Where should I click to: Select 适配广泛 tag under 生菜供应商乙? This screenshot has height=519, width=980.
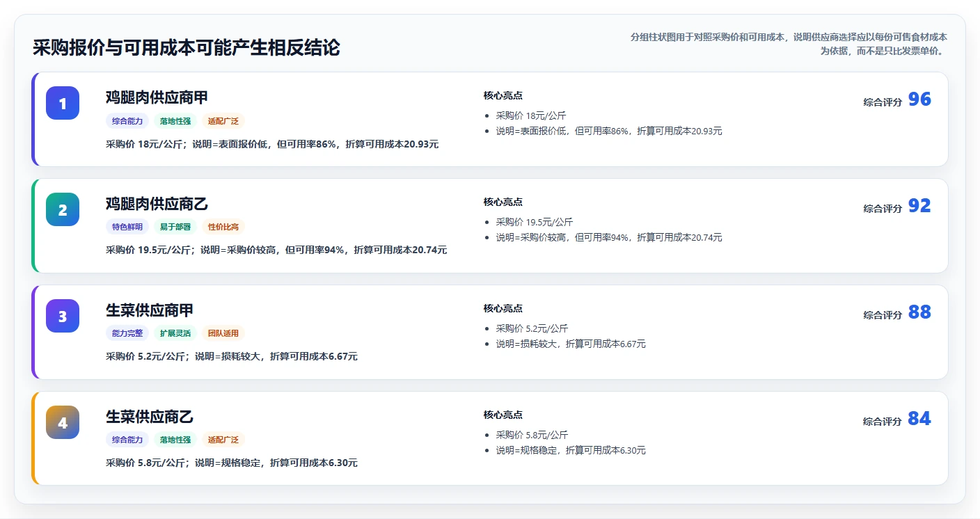tap(223, 440)
